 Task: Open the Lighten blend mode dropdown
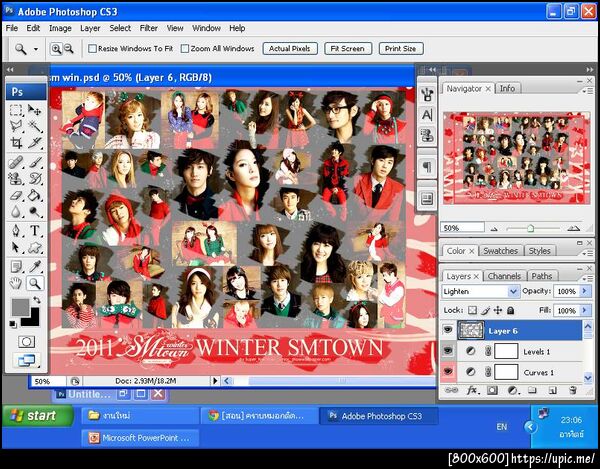[513, 291]
